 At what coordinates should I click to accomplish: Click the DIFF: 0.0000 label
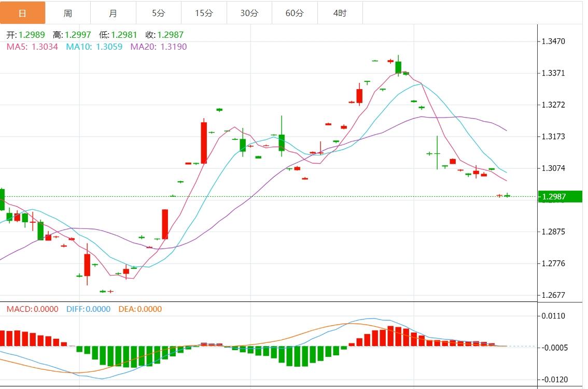[88, 309]
